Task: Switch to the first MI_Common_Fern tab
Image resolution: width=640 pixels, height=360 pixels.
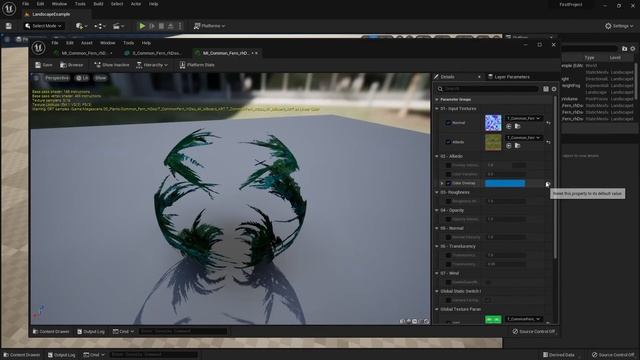Action: tap(83, 53)
